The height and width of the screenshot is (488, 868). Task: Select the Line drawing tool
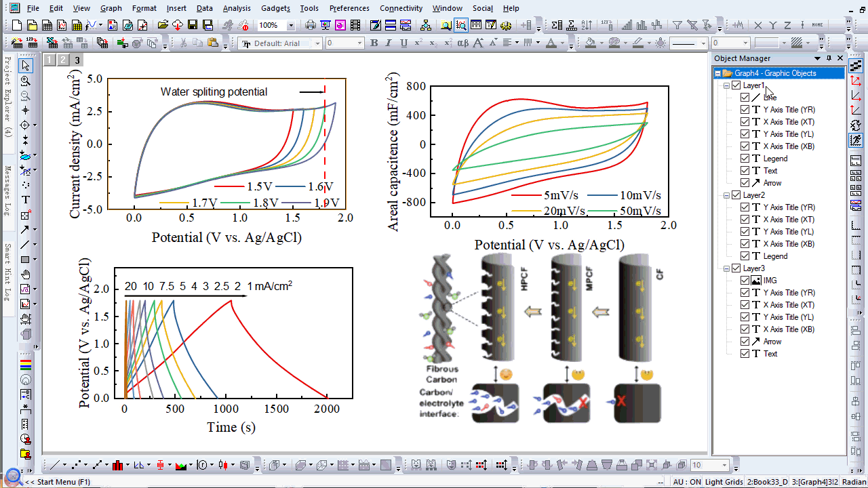pos(25,245)
